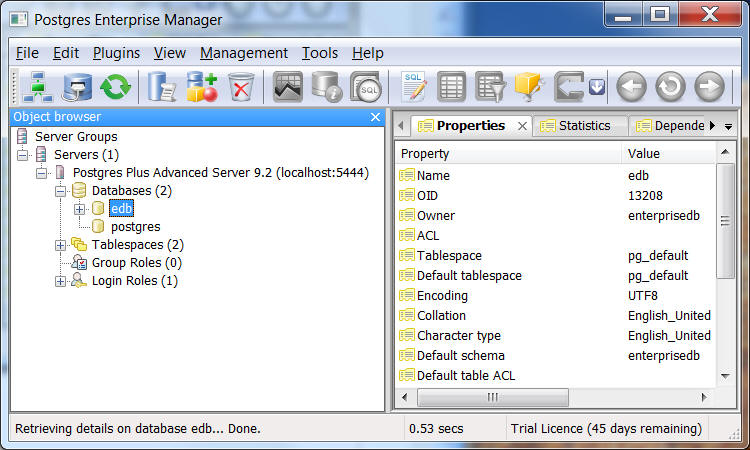The height and width of the screenshot is (450, 750).
Task: Click the circular reload toolbar button
Action: coord(670,87)
